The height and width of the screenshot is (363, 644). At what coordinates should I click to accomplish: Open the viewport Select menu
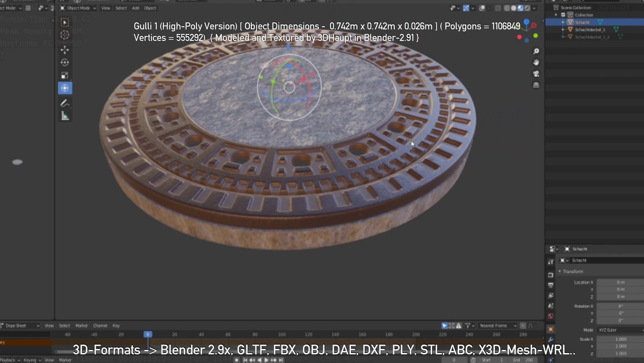[x=121, y=8]
